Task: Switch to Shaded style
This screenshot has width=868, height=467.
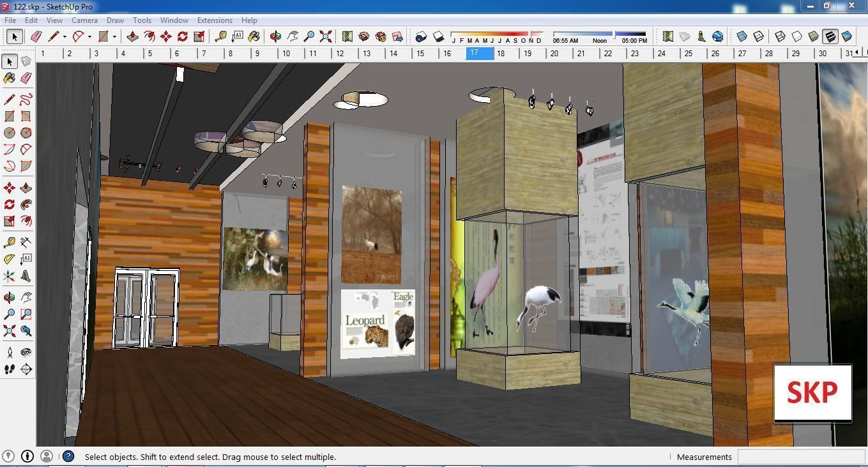Action: (x=814, y=36)
